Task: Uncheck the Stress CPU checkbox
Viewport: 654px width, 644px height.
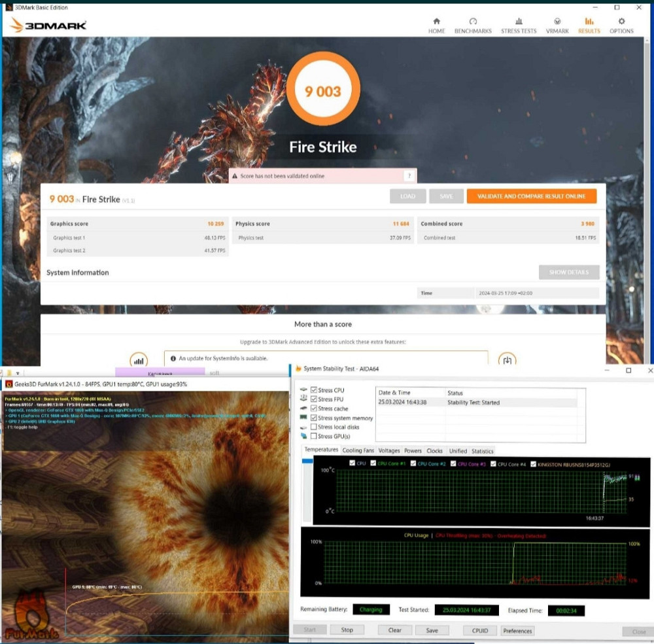Action: pos(313,390)
